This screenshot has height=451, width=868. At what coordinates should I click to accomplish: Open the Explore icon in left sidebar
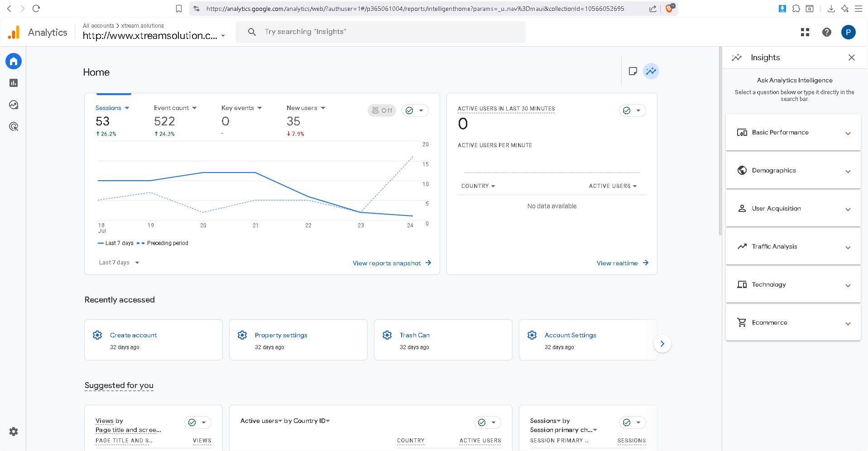(14, 105)
